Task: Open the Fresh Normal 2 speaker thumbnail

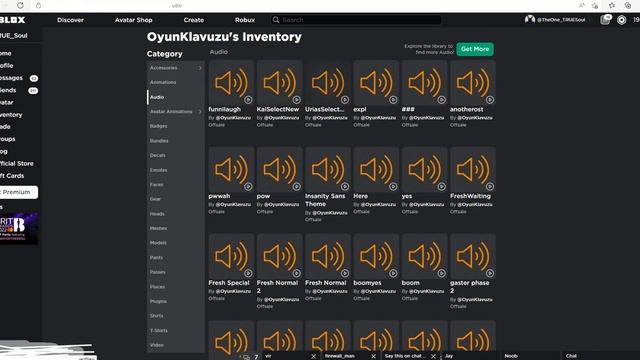Action: tap(280, 256)
